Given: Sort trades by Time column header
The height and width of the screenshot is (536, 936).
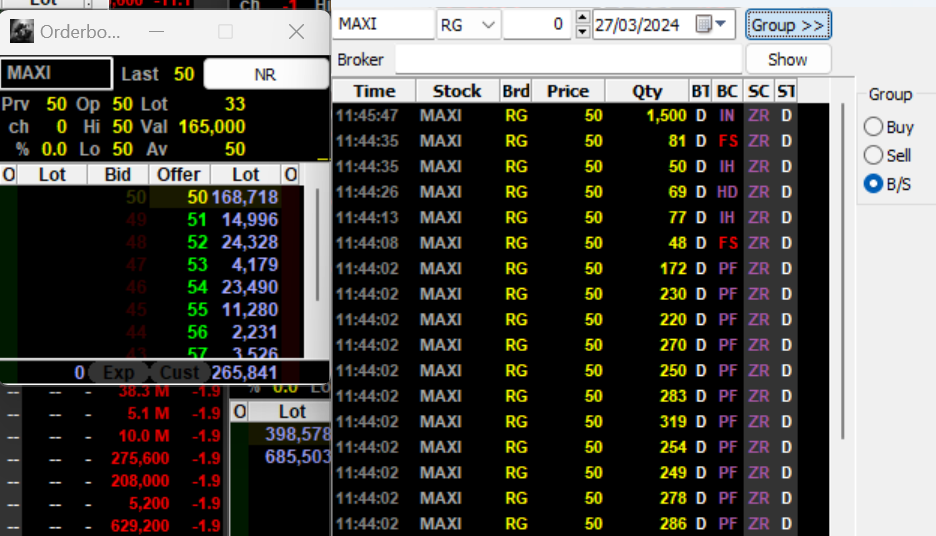Looking at the screenshot, I should point(374,91).
